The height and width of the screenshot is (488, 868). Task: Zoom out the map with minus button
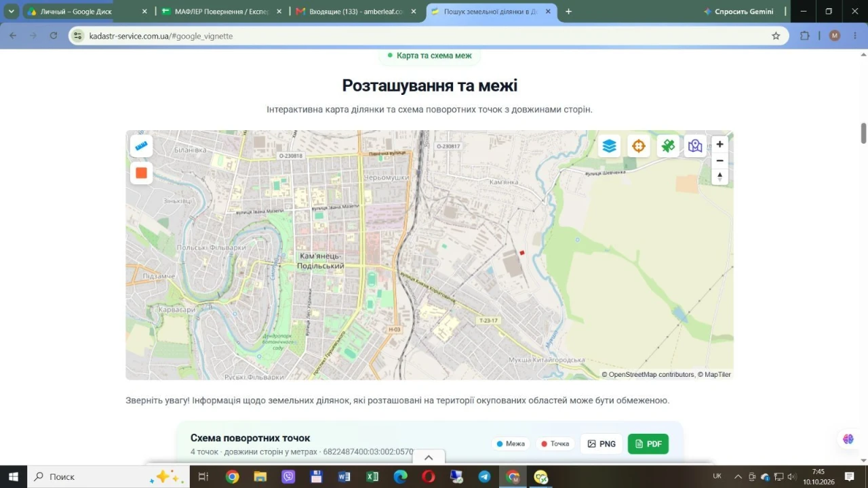pyautogui.click(x=720, y=161)
